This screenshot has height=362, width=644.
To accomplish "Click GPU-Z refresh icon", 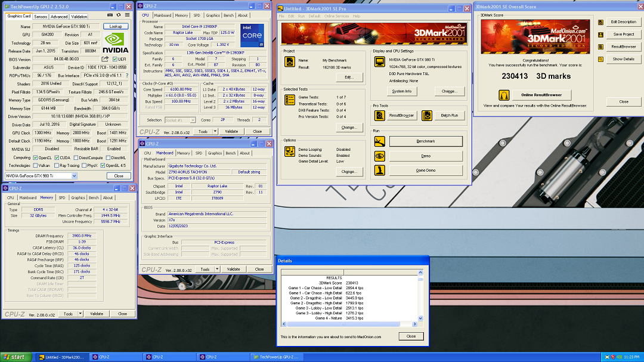I will click(x=119, y=15).
